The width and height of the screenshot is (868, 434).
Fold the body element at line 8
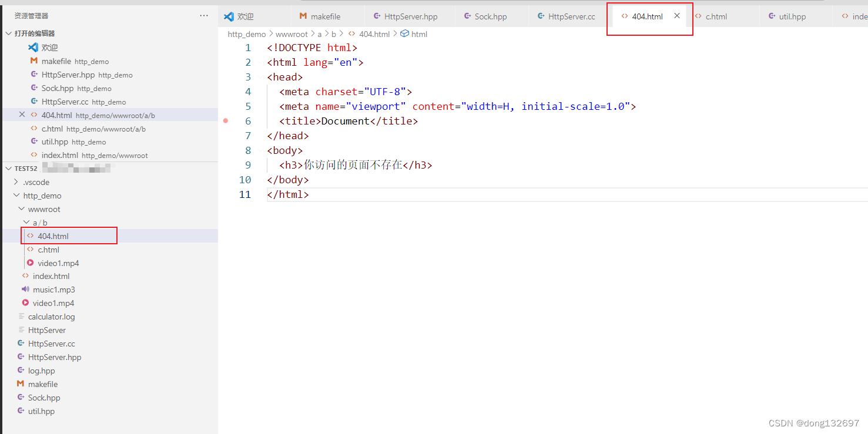pyautogui.click(x=261, y=150)
